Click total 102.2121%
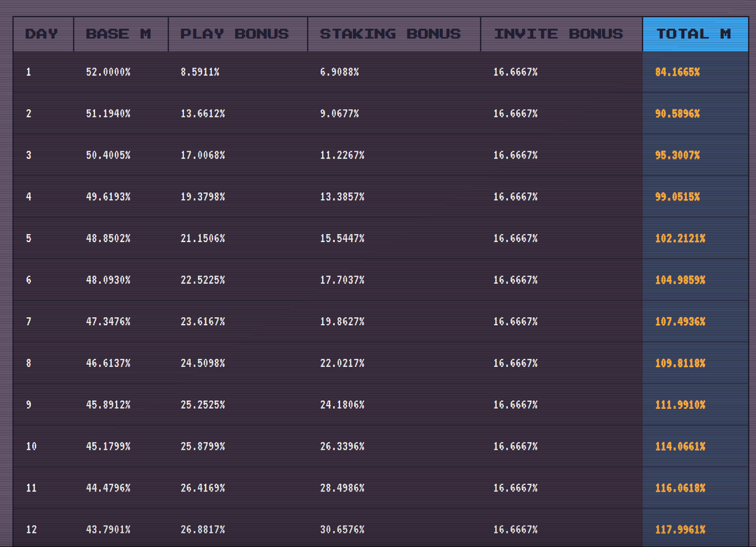Viewport: 756px width, 547px height. click(x=680, y=239)
